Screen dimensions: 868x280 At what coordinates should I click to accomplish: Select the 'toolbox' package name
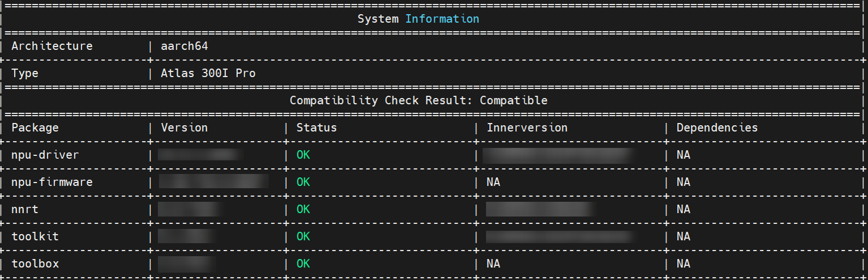point(35,264)
